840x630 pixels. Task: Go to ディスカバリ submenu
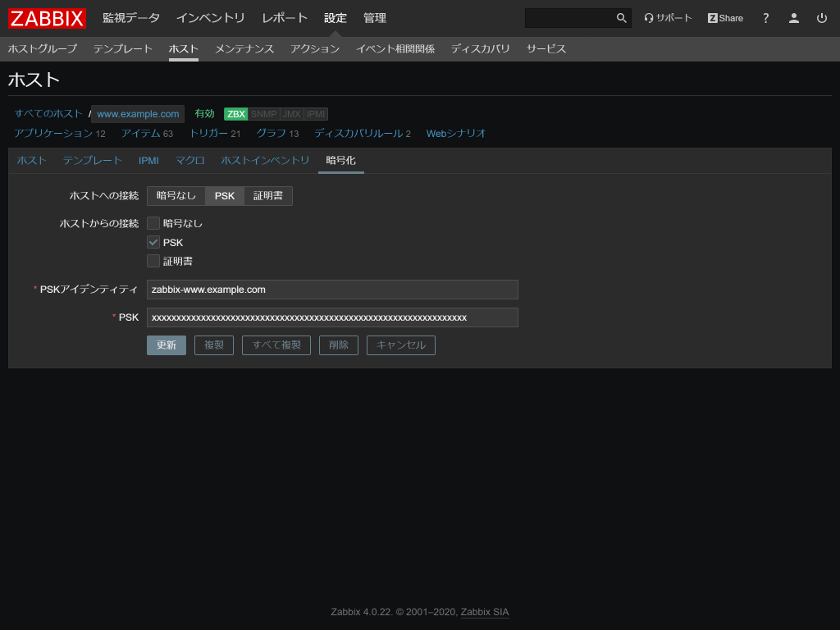480,48
